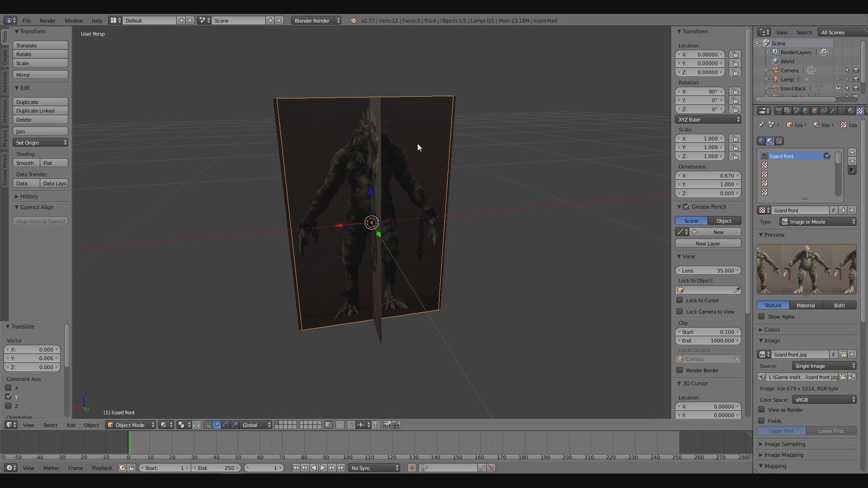Enable Lock to Cursor checkbox

(679, 300)
